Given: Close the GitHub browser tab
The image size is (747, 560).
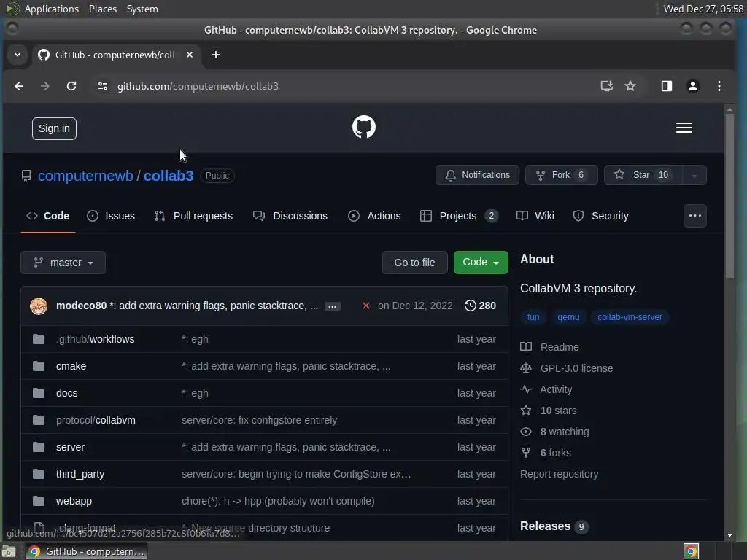Looking at the screenshot, I should [x=190, y=55].
